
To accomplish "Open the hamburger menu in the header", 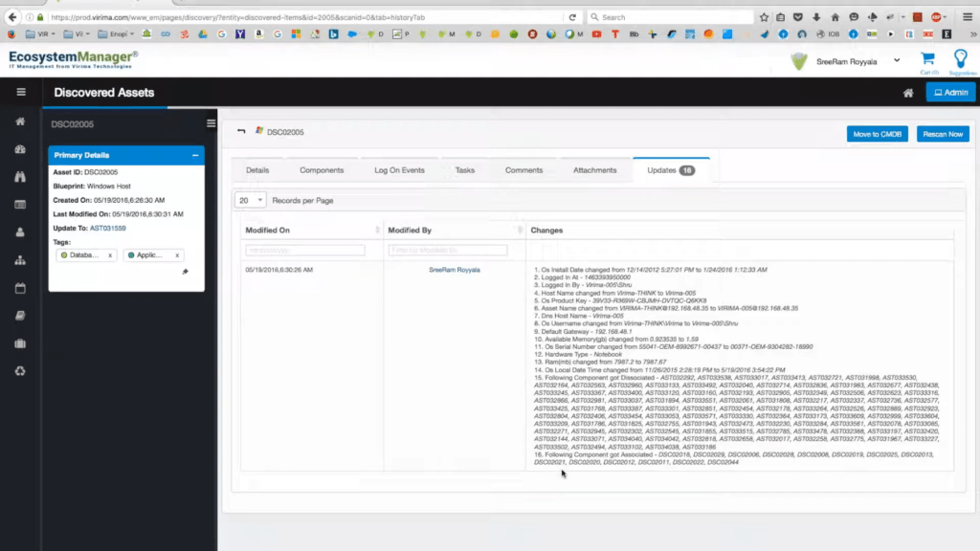I will [20, 92].
